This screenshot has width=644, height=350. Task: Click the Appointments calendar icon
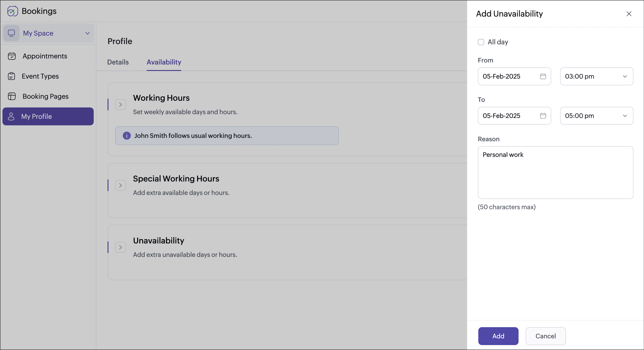(12, 56)
